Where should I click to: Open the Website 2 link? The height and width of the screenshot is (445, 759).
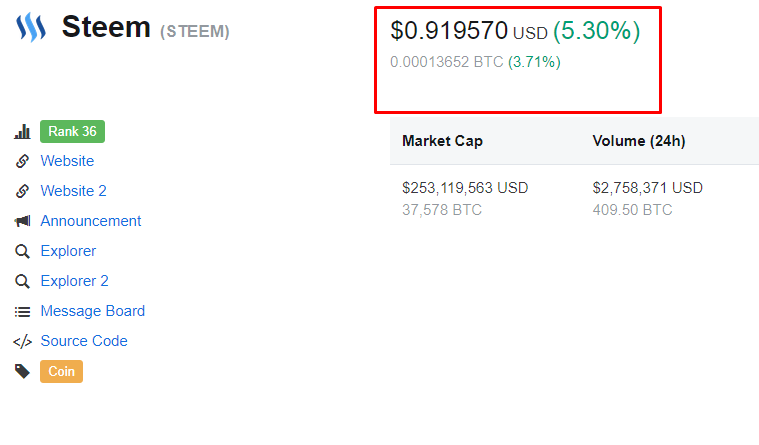pyautogui.click(x=74, y=191)
